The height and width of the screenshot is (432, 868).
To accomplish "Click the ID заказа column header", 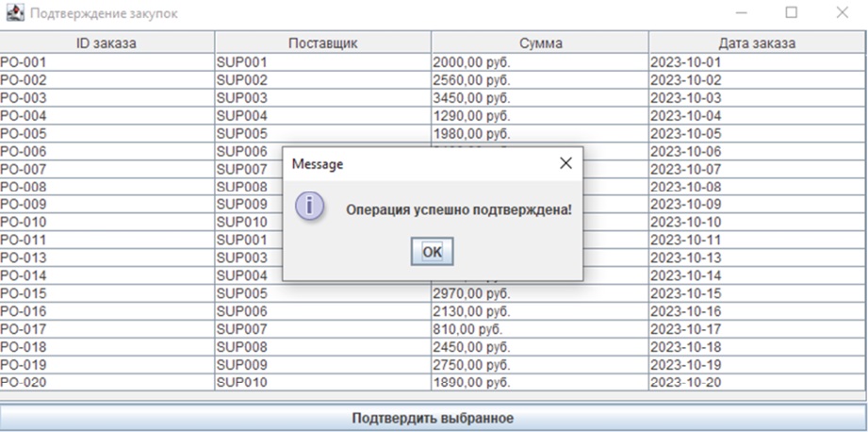I will [x=107, y=43].
